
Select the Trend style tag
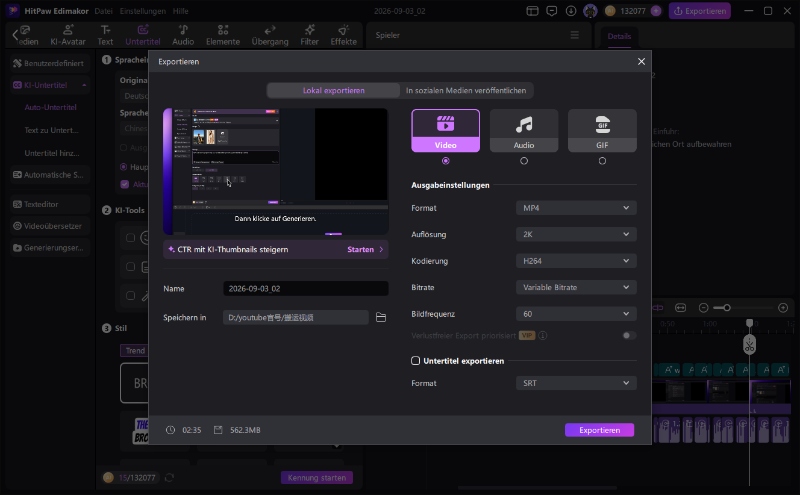point(135,351)
